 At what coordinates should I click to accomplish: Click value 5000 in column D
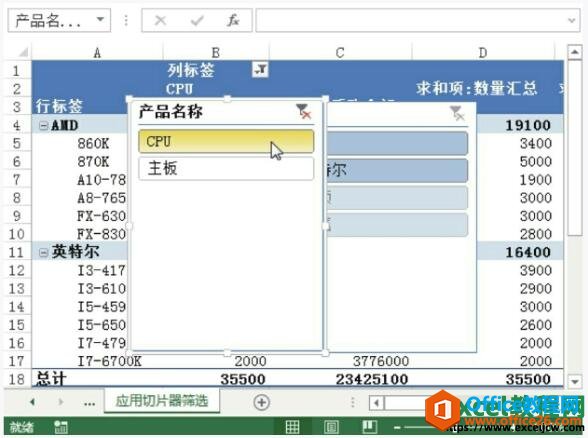(x=536, y=162)
